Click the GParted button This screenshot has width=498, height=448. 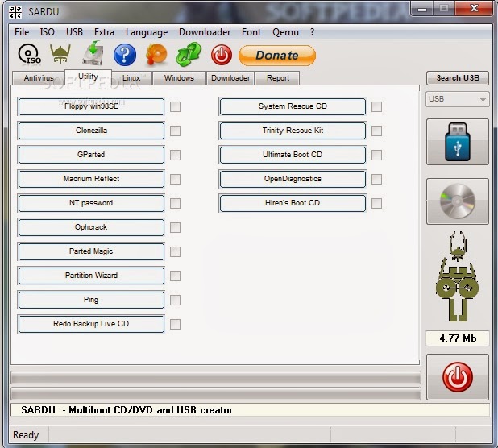coord(91,155)
